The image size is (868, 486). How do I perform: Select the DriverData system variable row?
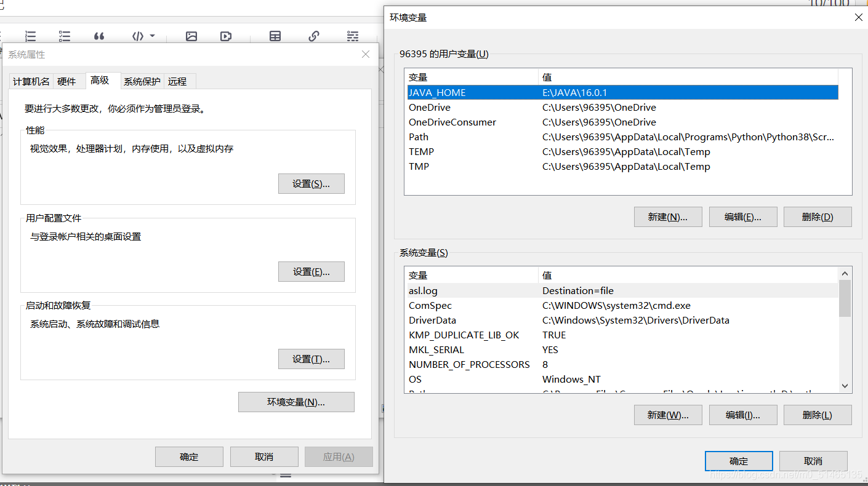[x=622, y=321]
